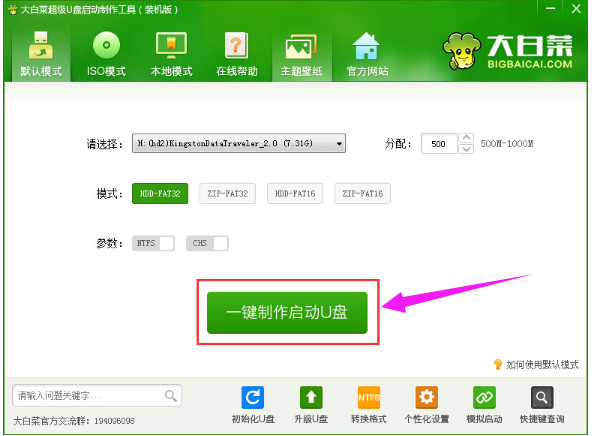Switch to the 本地模式 tab
This screenshot has height=436, width=594.
click(x=172, y=54)
